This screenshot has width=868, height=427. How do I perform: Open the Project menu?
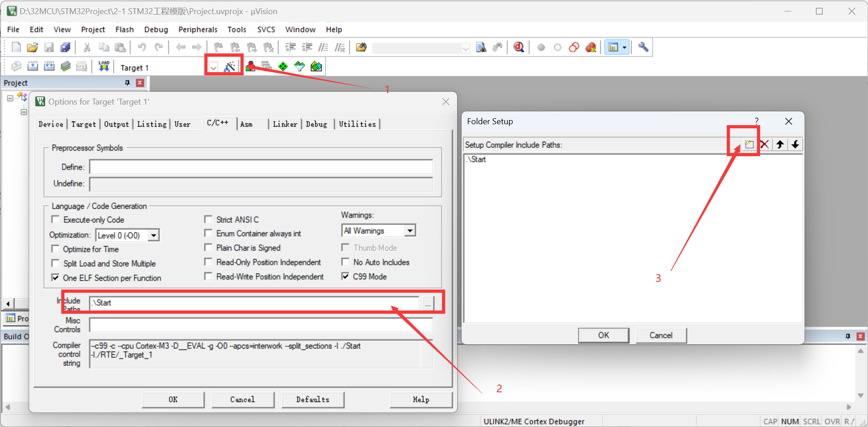tap(93, 29)
